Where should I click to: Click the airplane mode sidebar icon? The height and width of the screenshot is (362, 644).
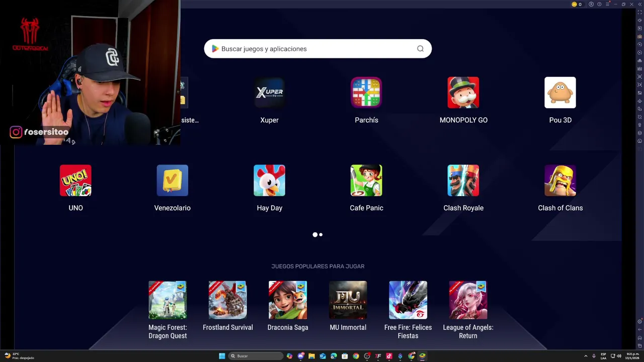[x=640, y=101]
